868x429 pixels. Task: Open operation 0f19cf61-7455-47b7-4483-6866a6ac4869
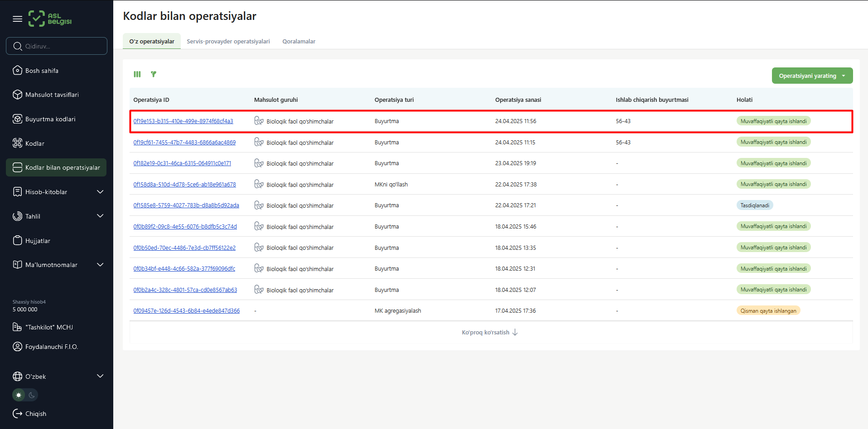(x=184, y=142)
